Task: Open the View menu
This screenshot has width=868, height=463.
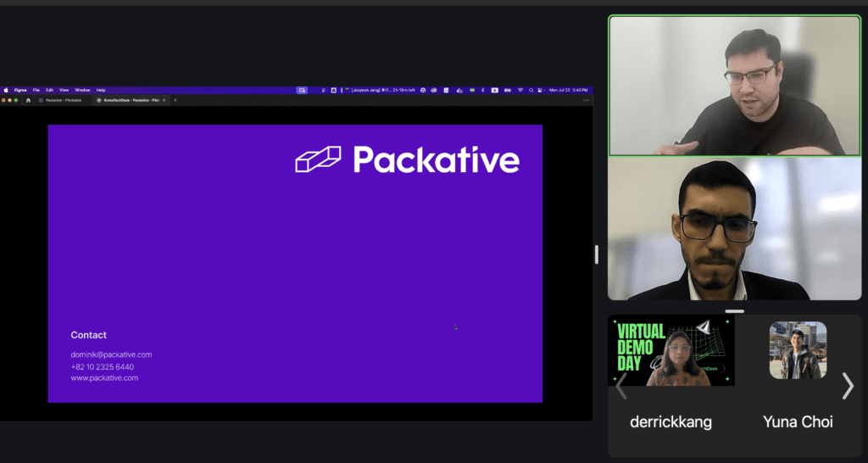Action: [x=64, y=90]
